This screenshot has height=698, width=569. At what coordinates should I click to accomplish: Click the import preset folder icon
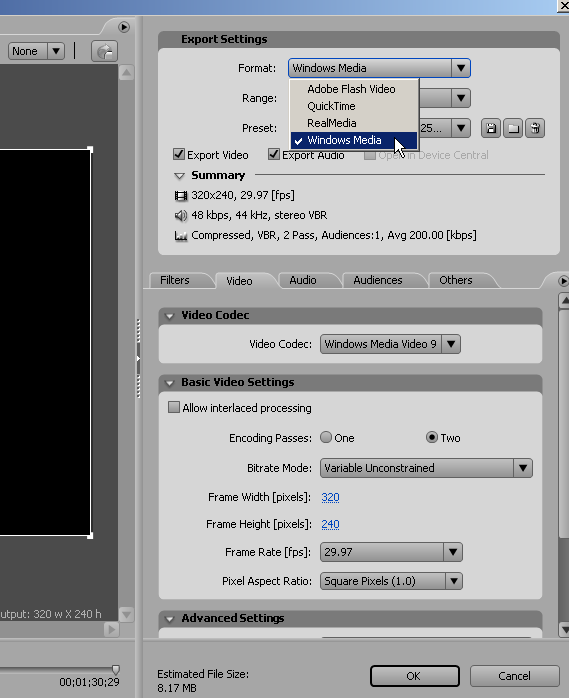(513, 129)
